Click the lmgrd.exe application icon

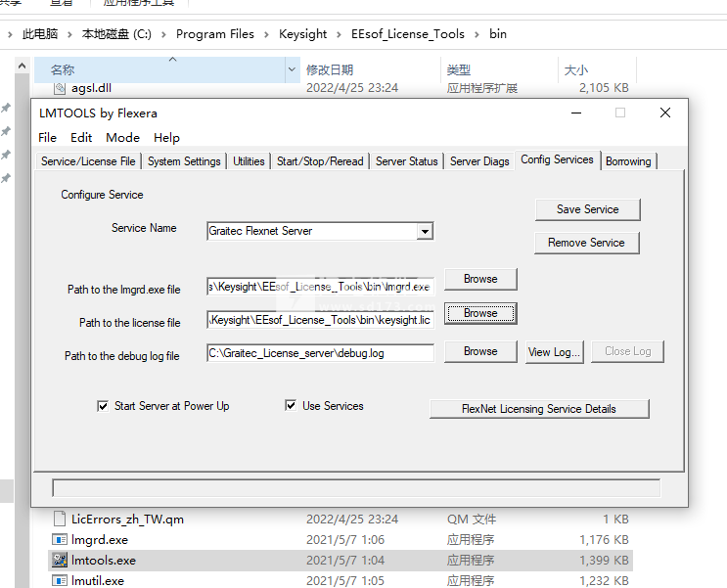60,540
